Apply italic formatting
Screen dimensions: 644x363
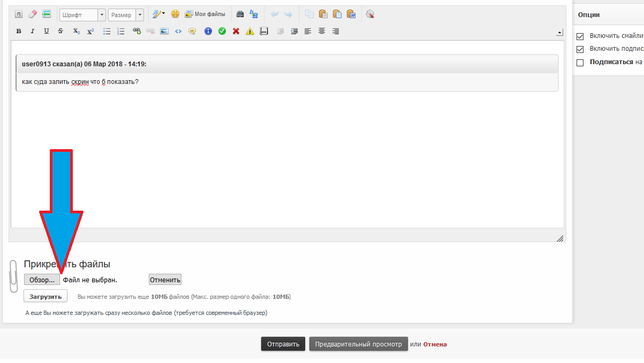coord(33,32)
